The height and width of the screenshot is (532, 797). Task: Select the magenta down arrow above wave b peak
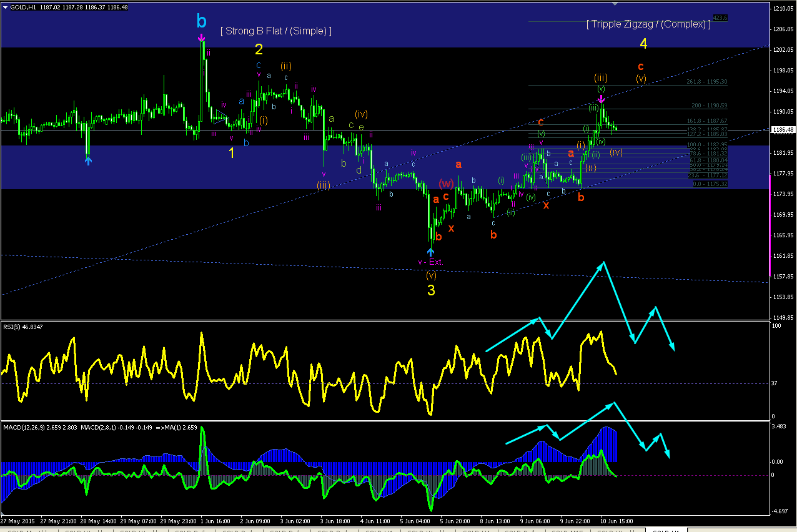202,38
